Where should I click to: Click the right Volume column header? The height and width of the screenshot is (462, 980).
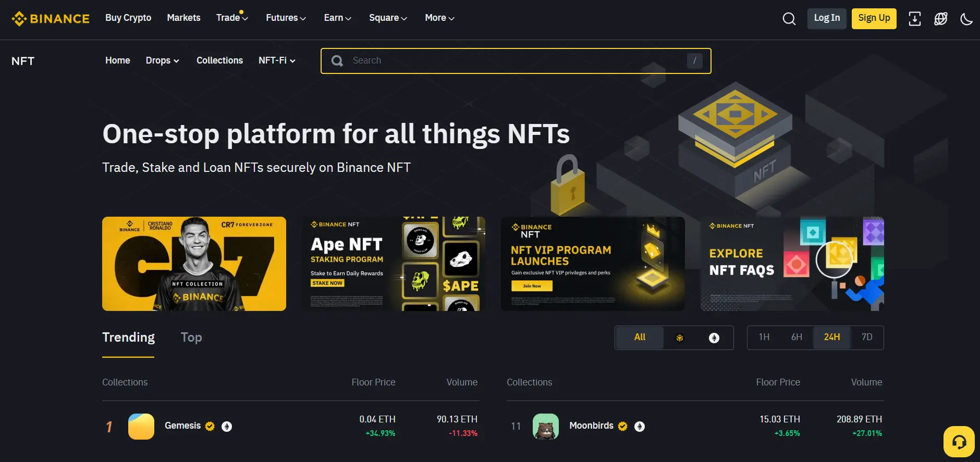click(866, 382)
